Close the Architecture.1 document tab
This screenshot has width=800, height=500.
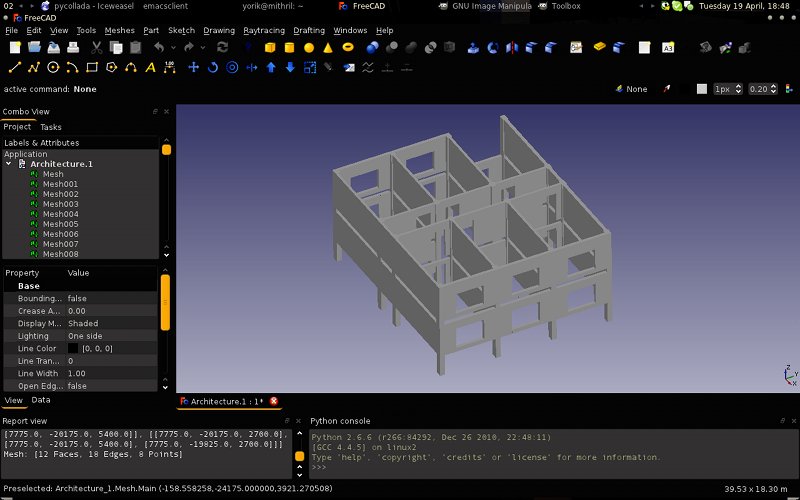click(x=273, y=401)
